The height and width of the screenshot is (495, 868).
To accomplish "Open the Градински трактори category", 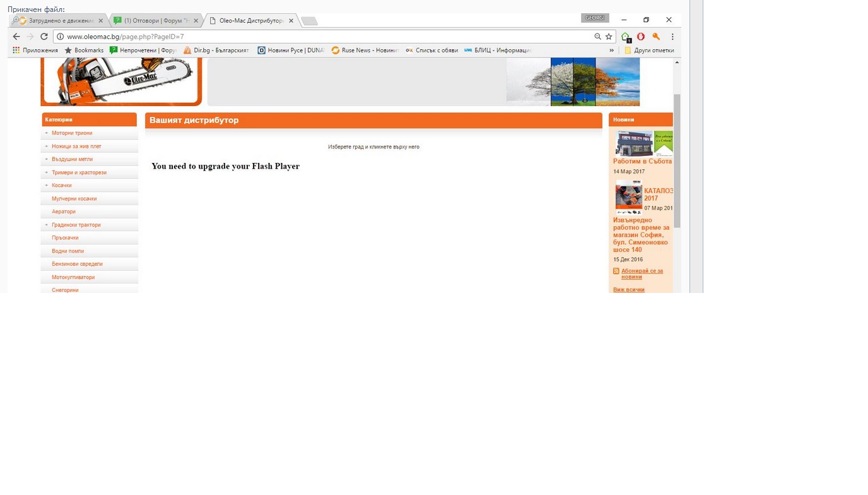I will (x=76, y=225).
